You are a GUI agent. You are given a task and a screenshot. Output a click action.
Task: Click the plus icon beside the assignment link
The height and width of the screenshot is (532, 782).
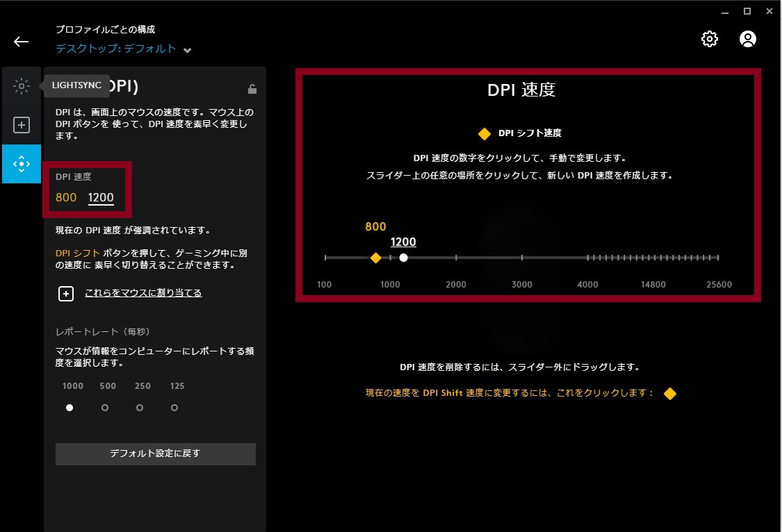pyautogui.click(x=66, y=293)
